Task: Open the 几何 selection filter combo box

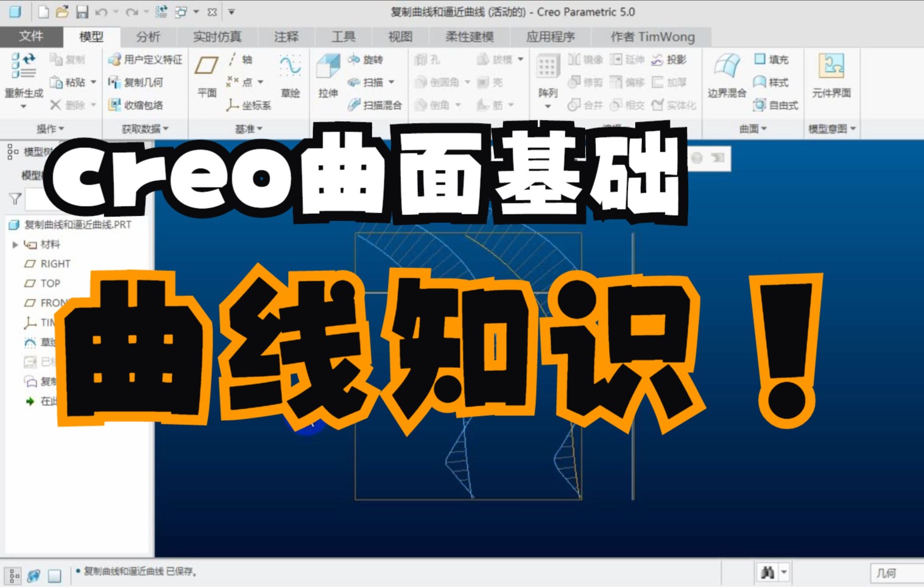Action: click(897, 573)
